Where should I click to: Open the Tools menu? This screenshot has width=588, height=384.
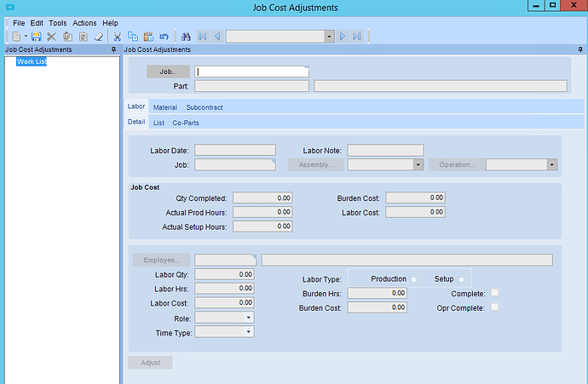tap(58, 23)
